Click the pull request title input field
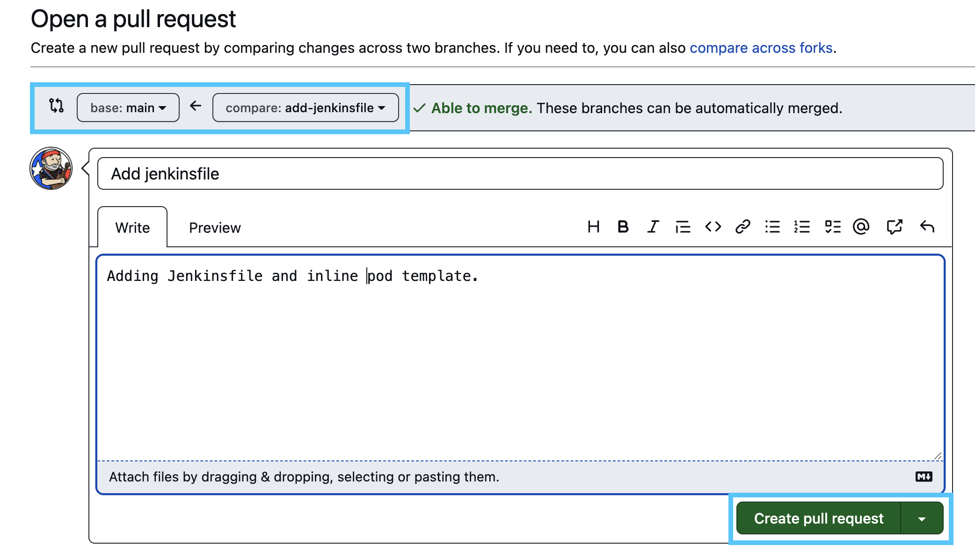 click(x=522, y=174)
